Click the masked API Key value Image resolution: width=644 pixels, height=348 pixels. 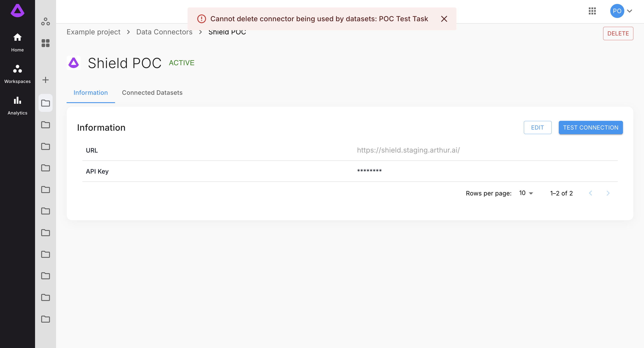369,171
